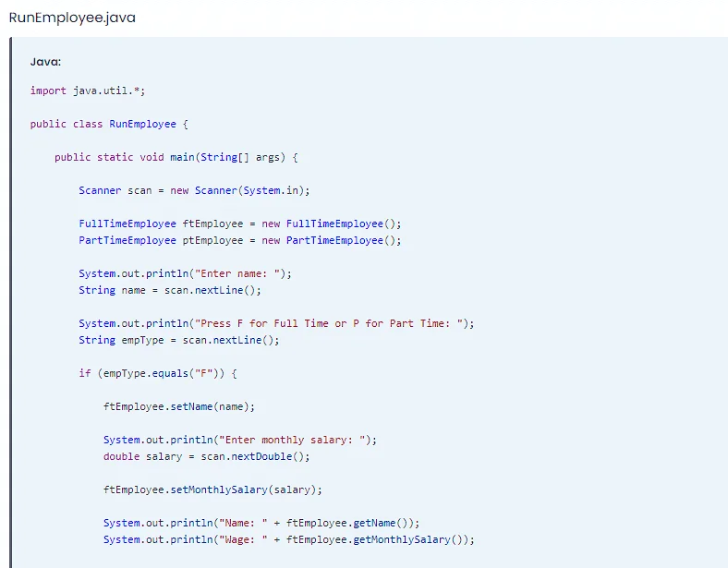The width and height of the screenshot is (728, 568).
Task: Click the println "Name: " + ftEmployee.getName() line
Action: pos(261,523)
